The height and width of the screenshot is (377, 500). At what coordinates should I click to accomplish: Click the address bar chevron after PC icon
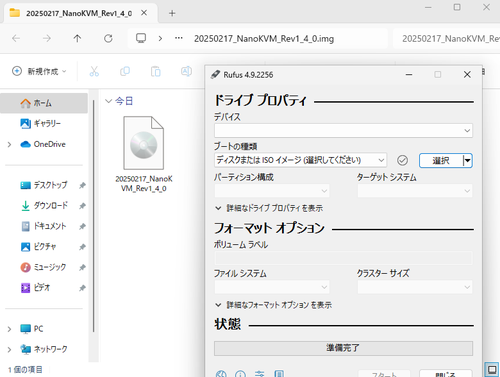pyautogui.click(x=160, y=39)
